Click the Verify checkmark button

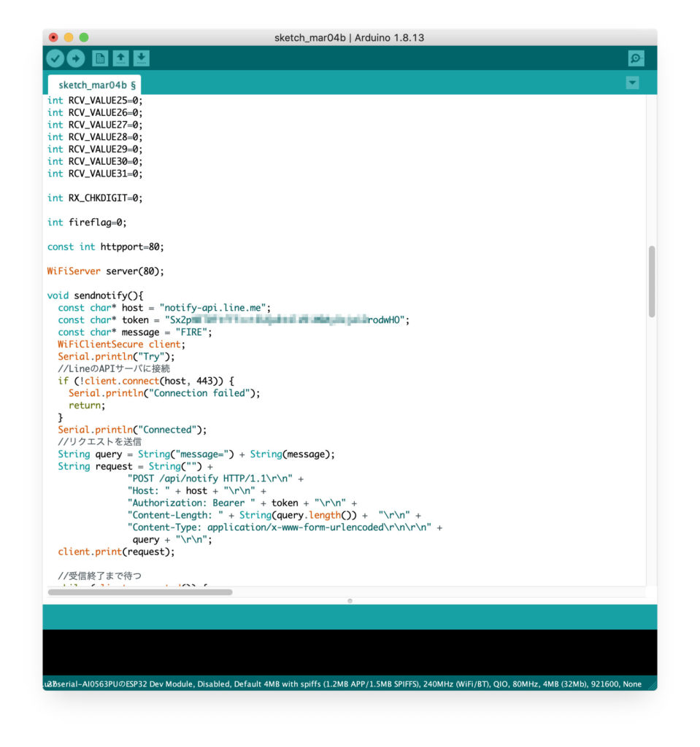(55, 59)
